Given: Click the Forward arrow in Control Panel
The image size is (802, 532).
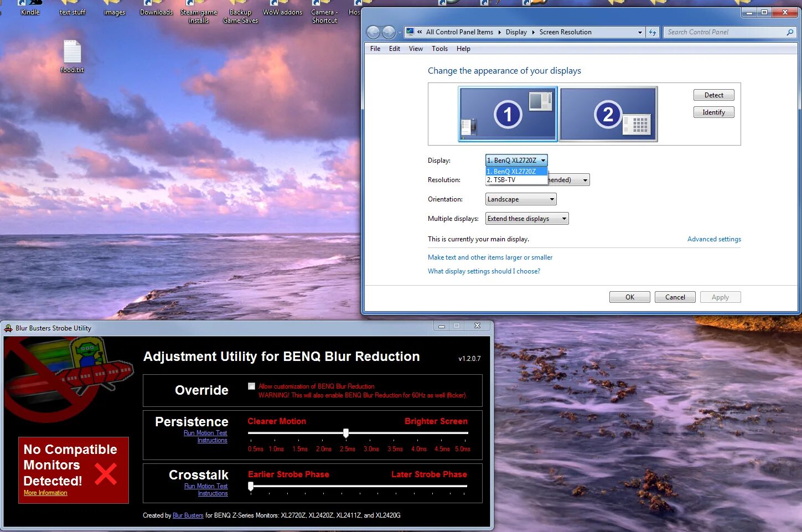Looking at the screenshot, I should [x=389, y=33].
